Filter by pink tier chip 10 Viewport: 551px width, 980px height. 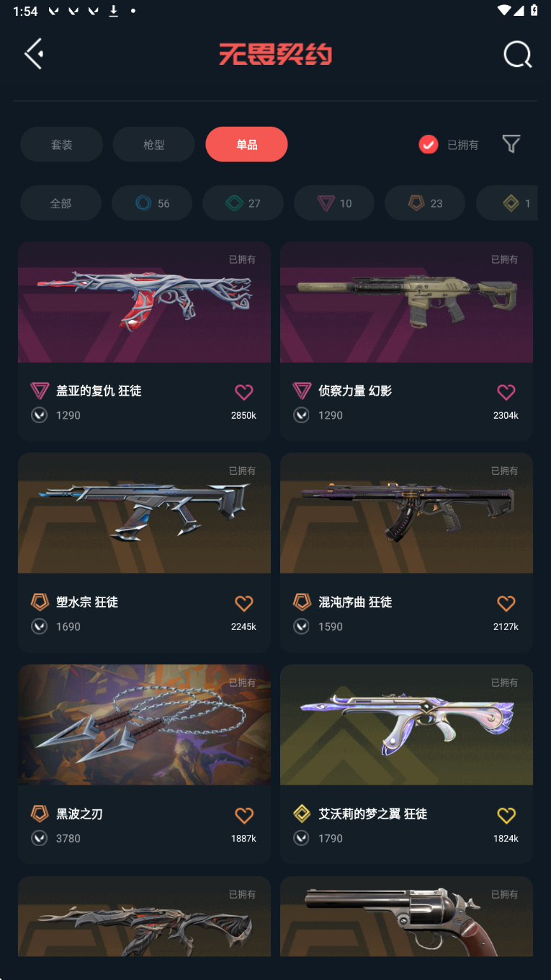pyautogui.click(x=334, y=203)
